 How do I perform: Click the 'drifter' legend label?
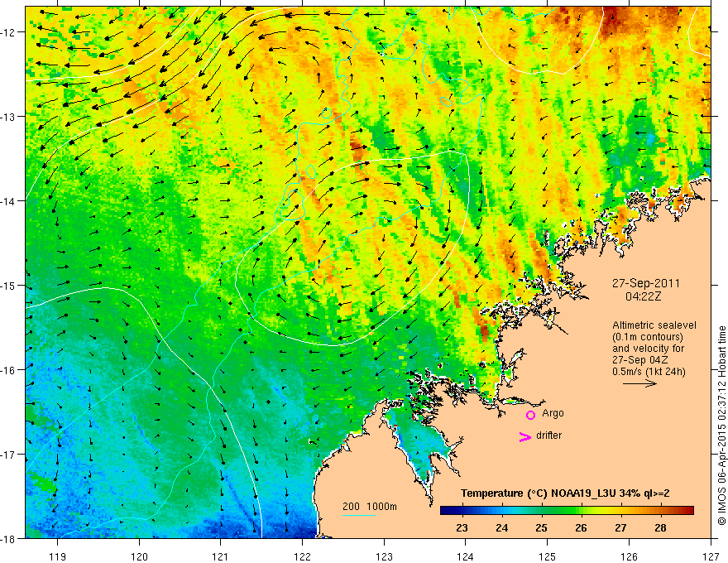(x=548, y=435)
